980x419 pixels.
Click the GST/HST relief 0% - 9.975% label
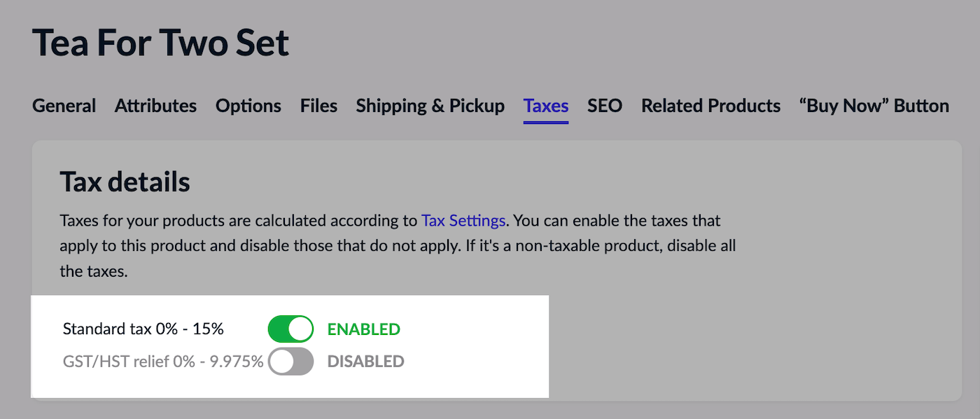click(163, 362)
